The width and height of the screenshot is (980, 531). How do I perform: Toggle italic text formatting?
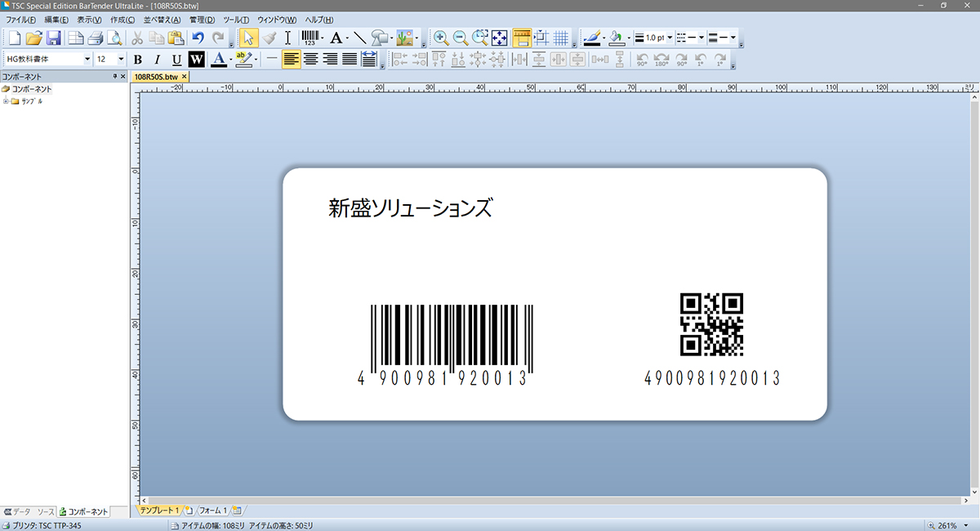coord(157,59)
